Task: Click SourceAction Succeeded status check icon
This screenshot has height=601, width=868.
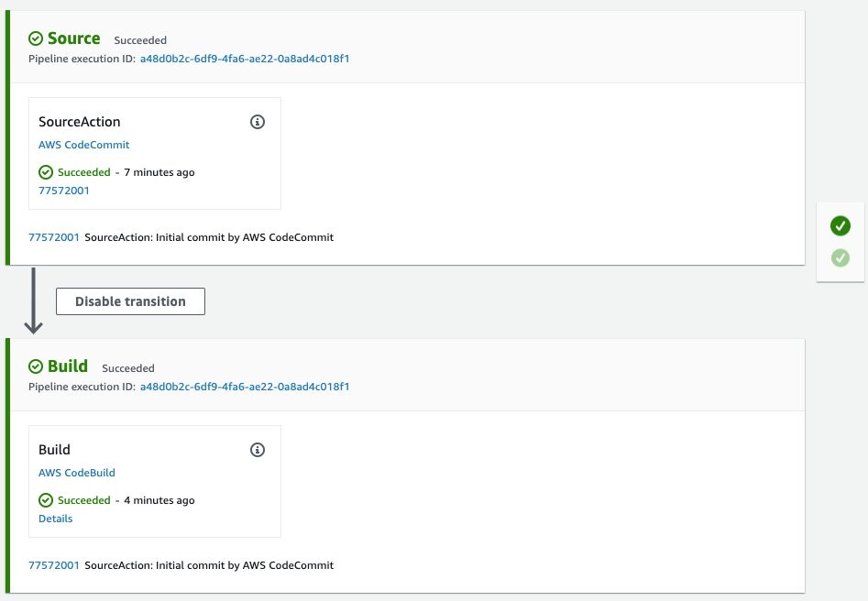Action: pos(46,172)
